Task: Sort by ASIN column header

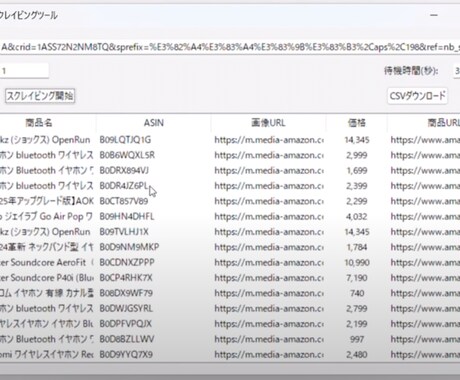Action: click(154, 123)
